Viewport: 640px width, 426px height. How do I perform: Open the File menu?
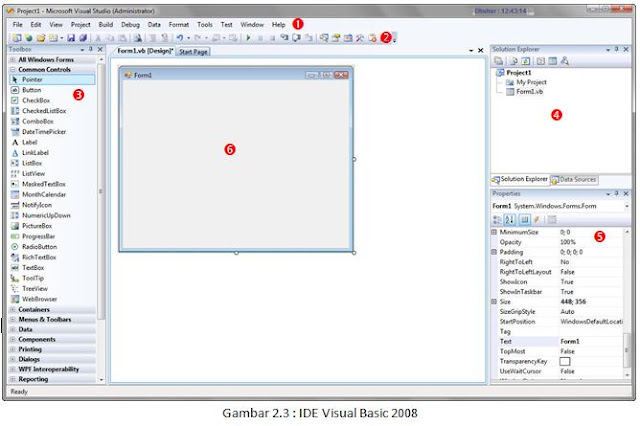pos(18,24)
